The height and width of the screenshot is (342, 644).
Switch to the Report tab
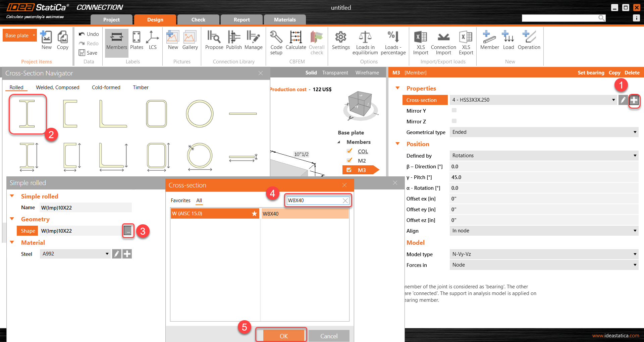pos(241,19)
